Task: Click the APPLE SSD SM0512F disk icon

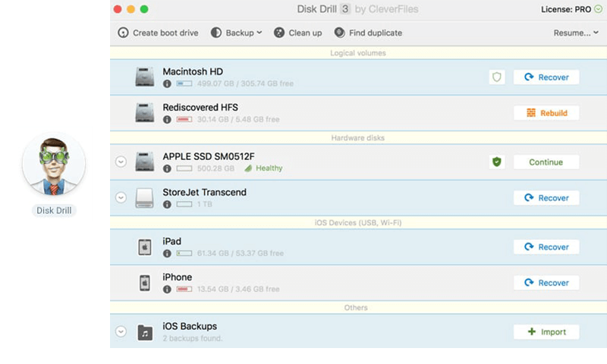Action: pos(144,162)
